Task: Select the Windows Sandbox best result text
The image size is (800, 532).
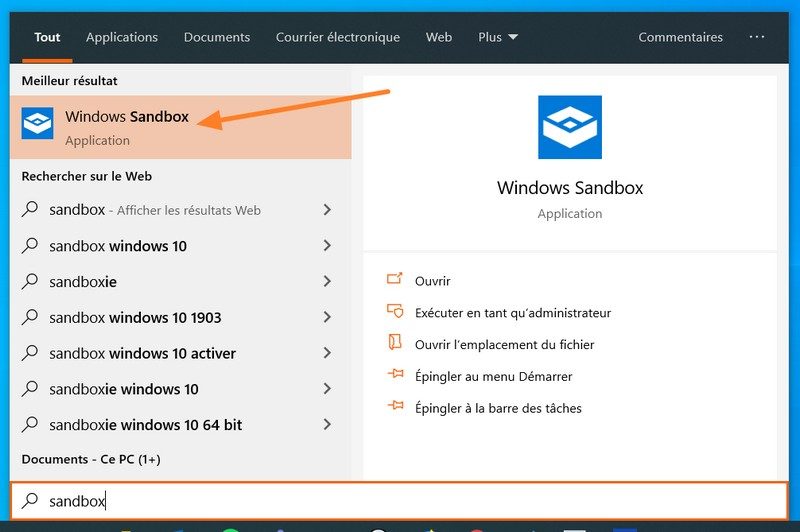Action: tap(127, 116)
